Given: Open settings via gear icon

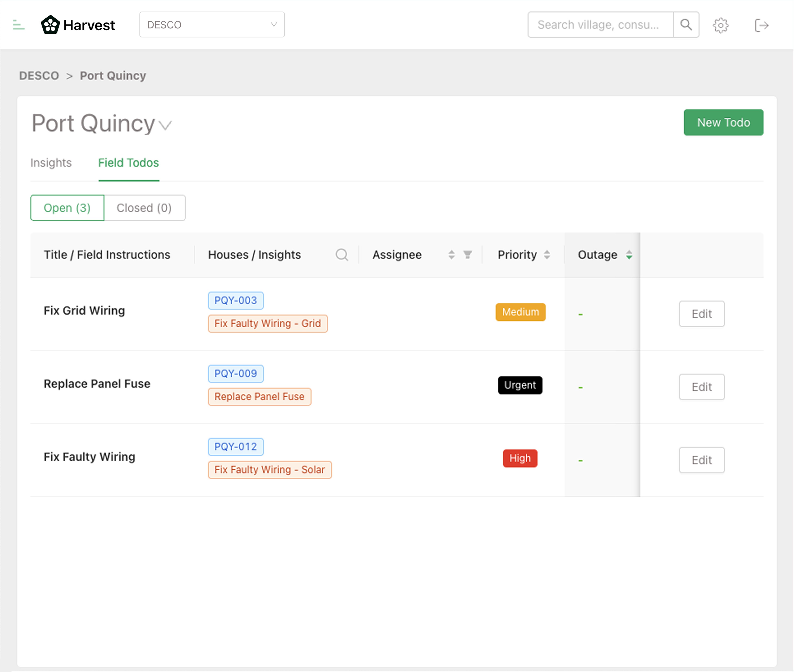Looking at the screenshot, I should [x=720, y=25].
